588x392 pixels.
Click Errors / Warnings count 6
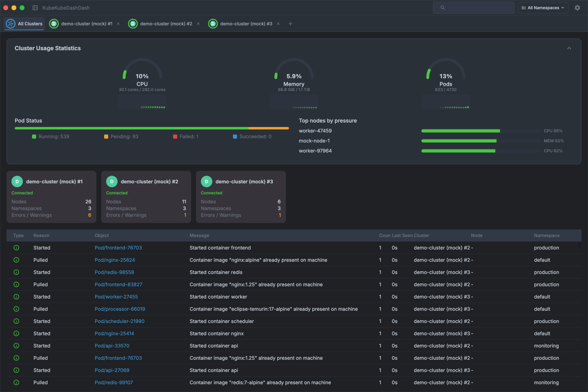pyautogui.click(x=90, y=215)
